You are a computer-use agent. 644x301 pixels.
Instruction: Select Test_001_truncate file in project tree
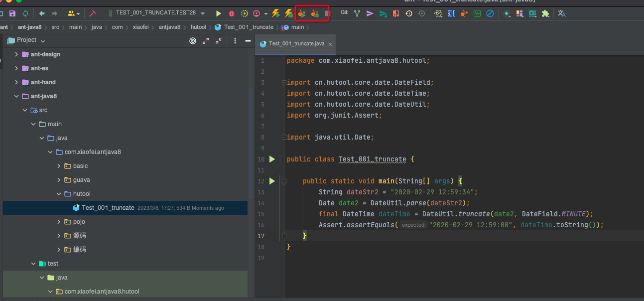click(x=108, y=208)
